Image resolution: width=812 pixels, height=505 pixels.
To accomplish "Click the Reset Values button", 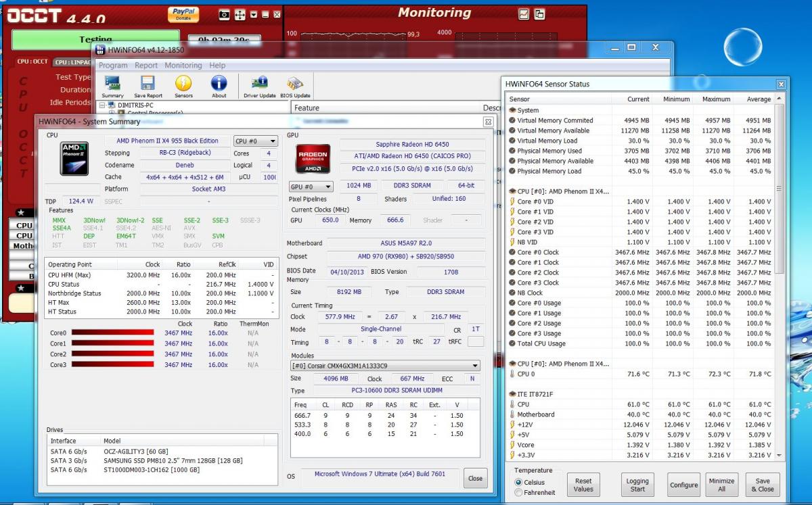I will click(x=583, y=485).
